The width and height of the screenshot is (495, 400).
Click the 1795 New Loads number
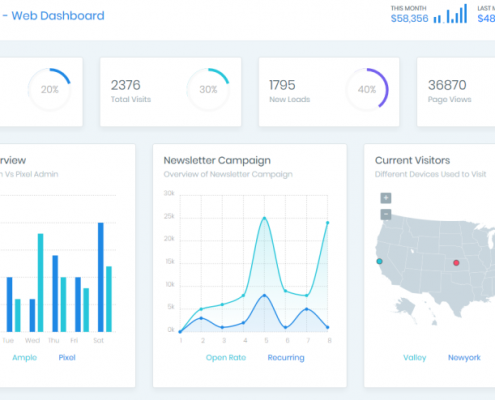[282, 85]
